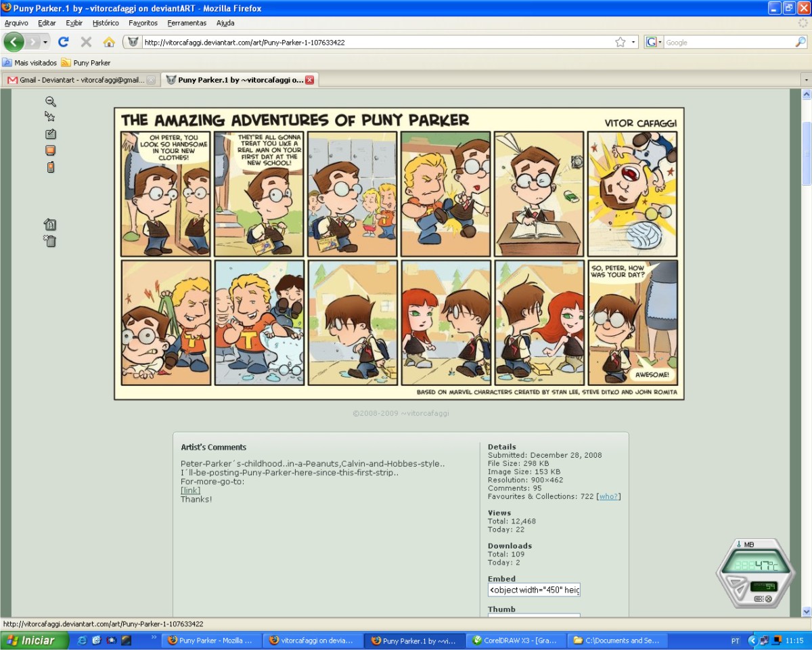Click the deviation edit portrait icon
Viewport: 812px width, 650px height.
click(50, 224)
